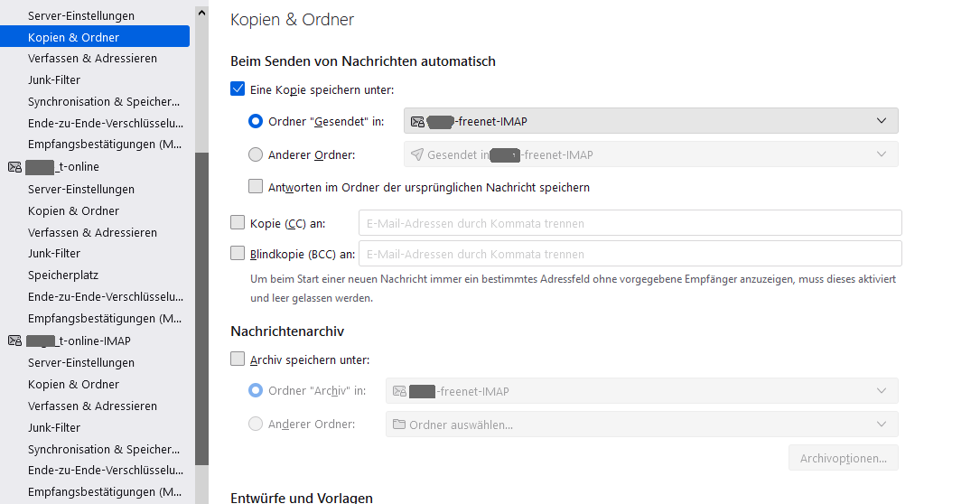Open the Ordner "Archiv" account dropdown arrow
Image resolution: width=980 pixels, height=504 pixels.
tap(882, 391)
